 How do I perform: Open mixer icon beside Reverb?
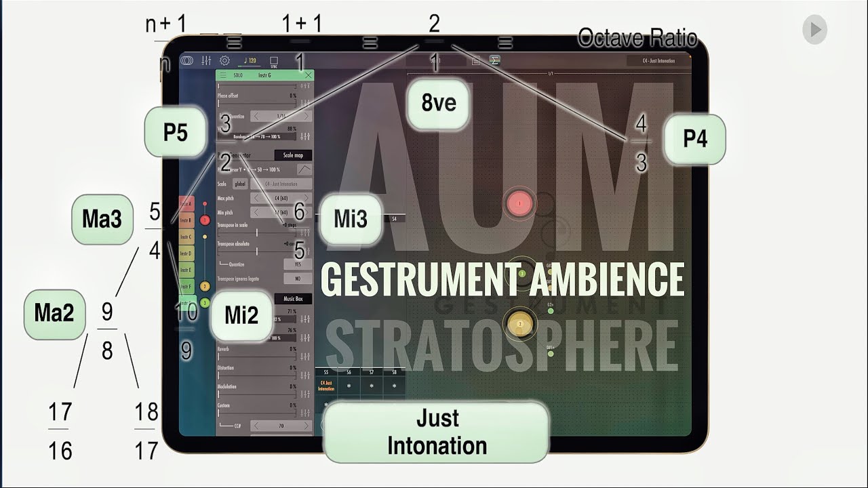point(305,357)
